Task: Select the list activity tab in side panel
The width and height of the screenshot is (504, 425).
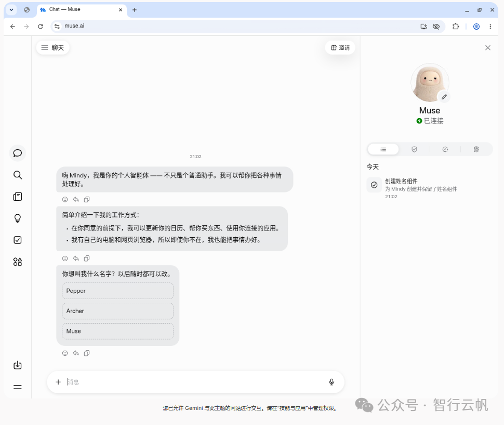Action: tap(383, 149)
